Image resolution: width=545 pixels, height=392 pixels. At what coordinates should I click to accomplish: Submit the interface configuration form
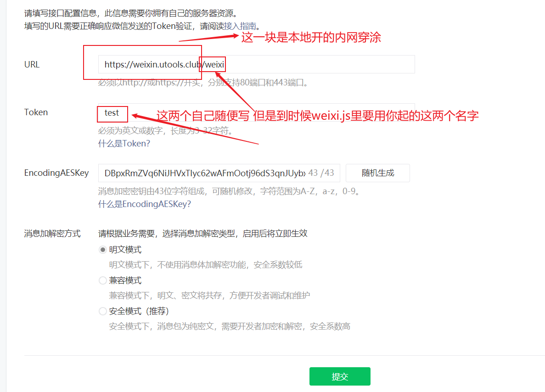340,376
